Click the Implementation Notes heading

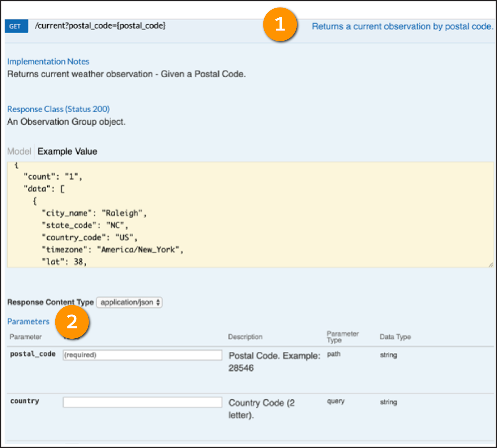[48, 61]
